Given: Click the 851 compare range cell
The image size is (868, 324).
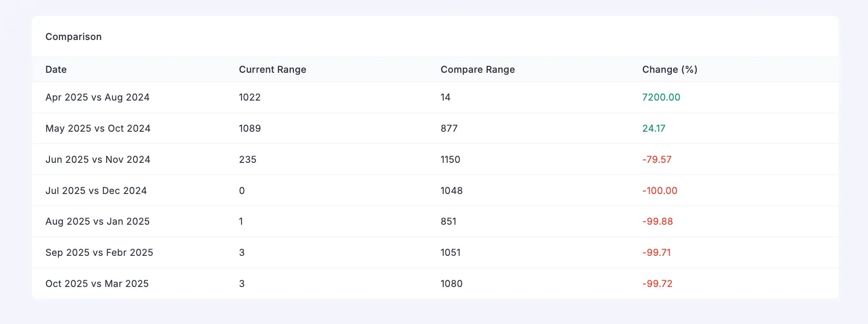Looking at the screenshot, I should [448, 221].
